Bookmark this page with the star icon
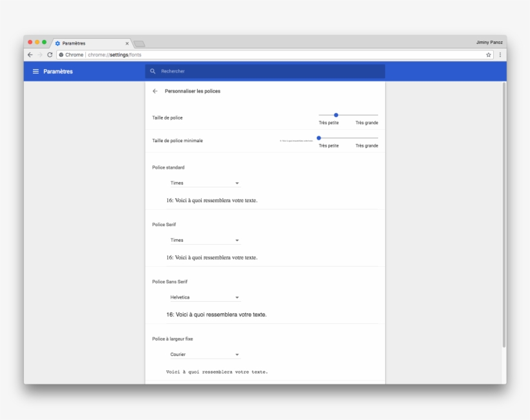530x420 pixels. point(489,55)
